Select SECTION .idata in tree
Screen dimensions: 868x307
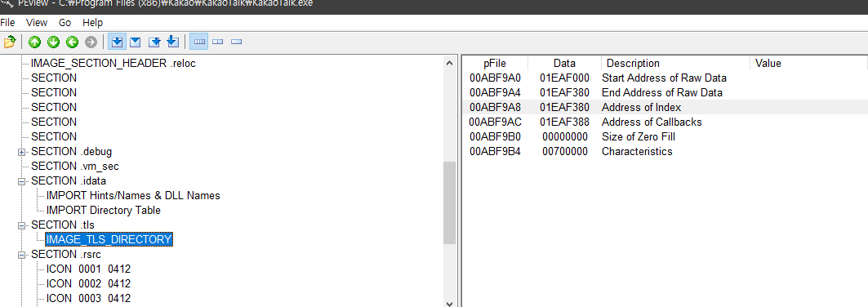68,181
